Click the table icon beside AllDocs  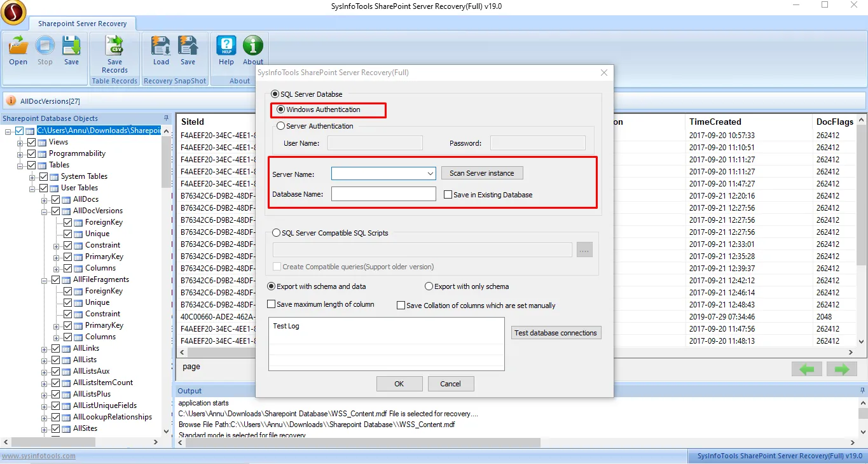[x=67, y=199]
